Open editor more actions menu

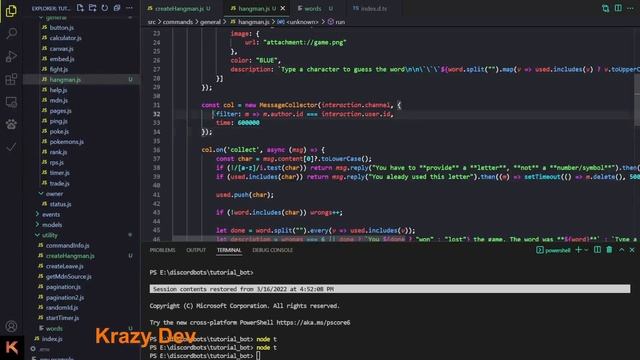click(x=631, y=8)
